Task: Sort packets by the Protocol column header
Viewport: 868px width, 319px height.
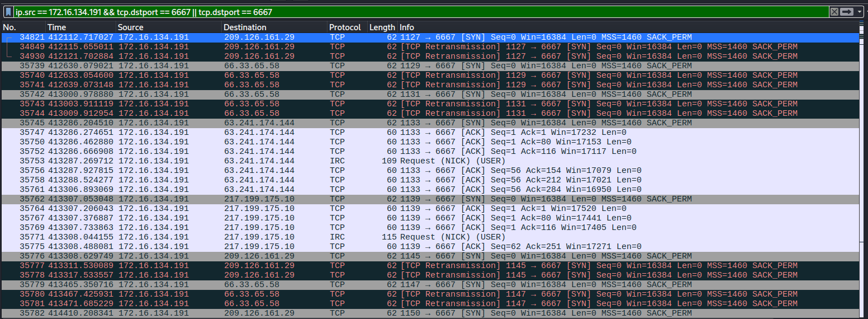Action: tap(347, 27)
